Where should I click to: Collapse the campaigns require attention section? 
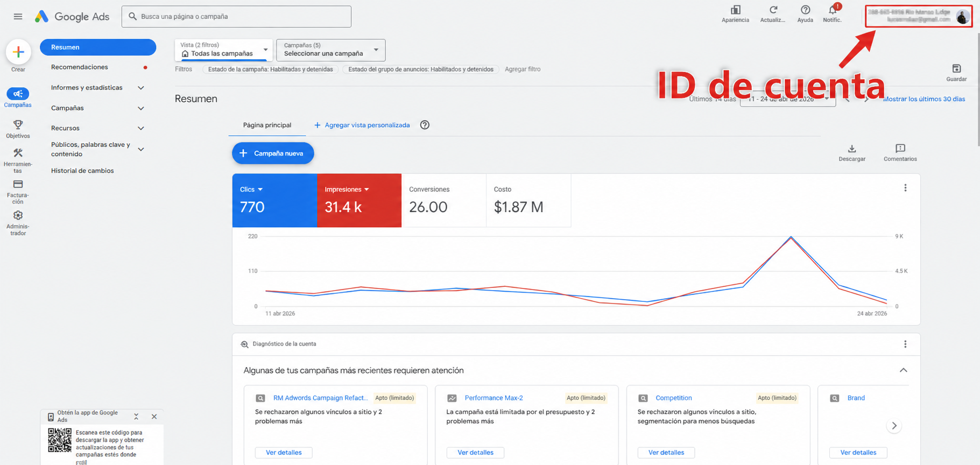coord(904,370)
